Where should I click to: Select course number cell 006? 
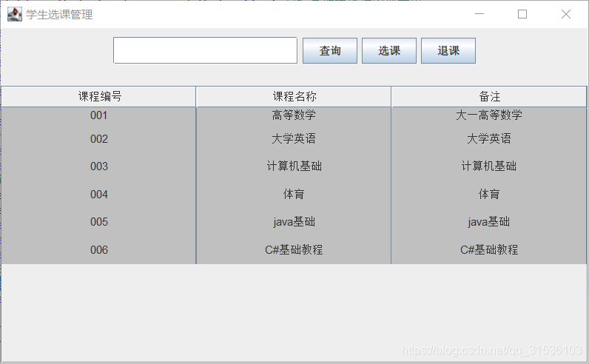click(x=99, y=250)
